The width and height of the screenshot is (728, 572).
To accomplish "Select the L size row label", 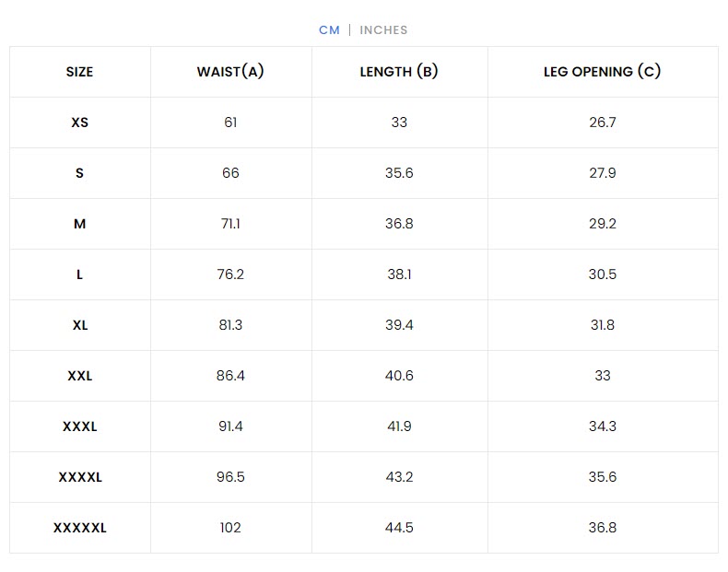I will click(x=79, y=274).
